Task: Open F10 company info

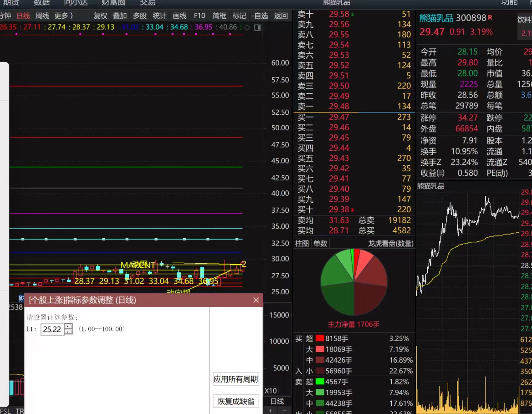Action: click(199, 15)
